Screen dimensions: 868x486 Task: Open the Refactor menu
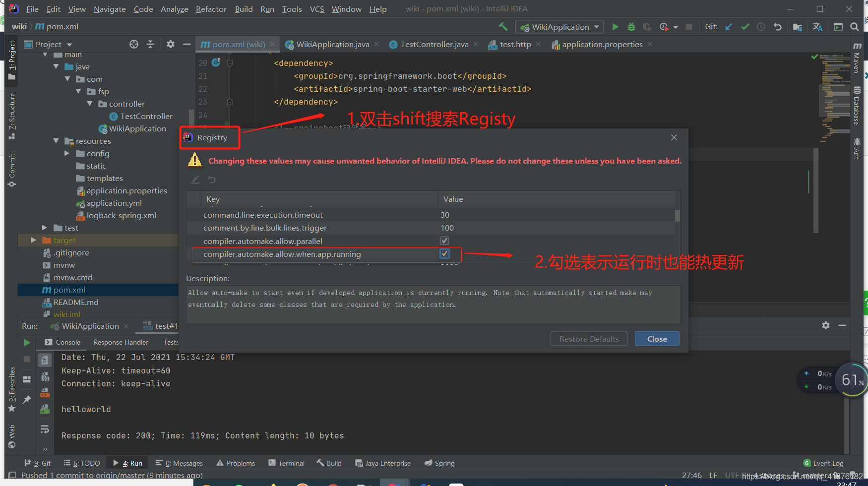tap(211, 9)
